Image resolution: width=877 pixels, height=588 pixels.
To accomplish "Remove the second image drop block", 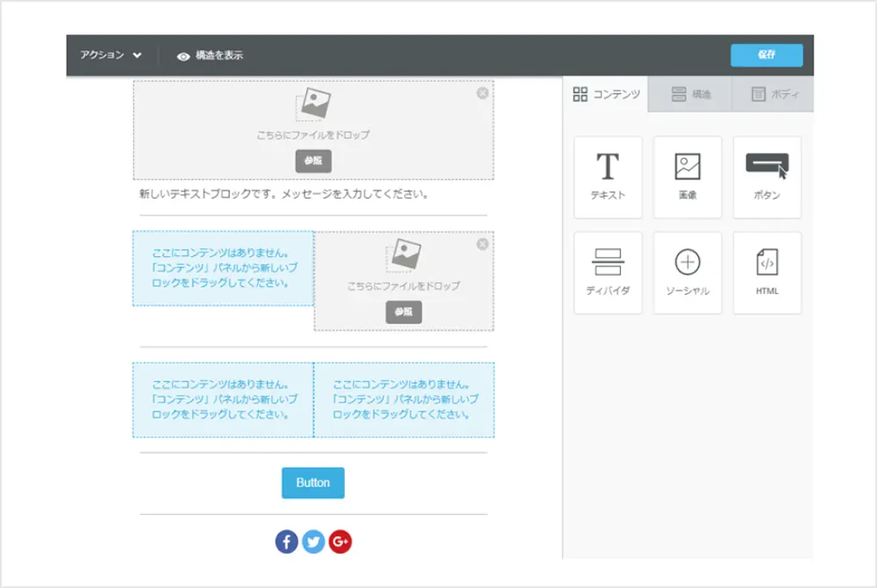I will (x=482, y=244).
